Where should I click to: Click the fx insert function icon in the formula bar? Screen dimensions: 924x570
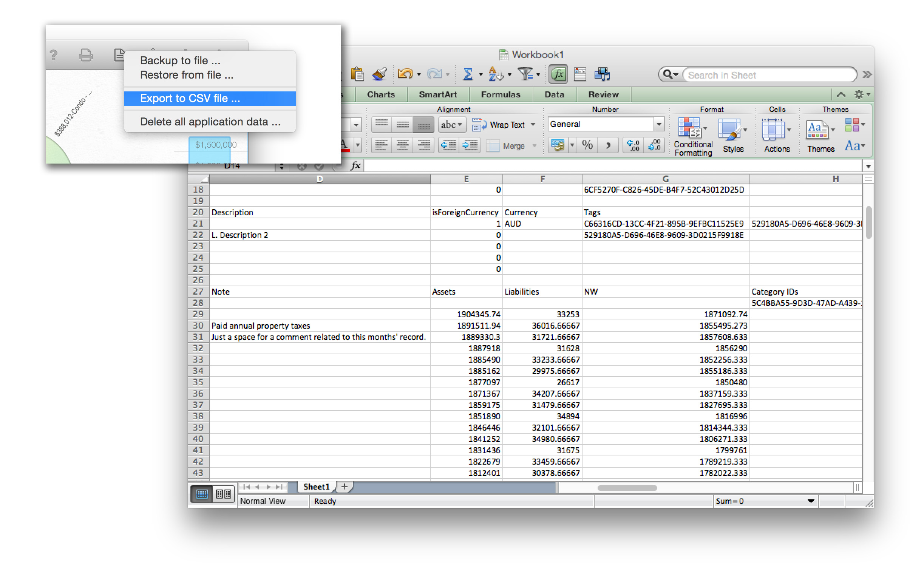tap(355, 165)
